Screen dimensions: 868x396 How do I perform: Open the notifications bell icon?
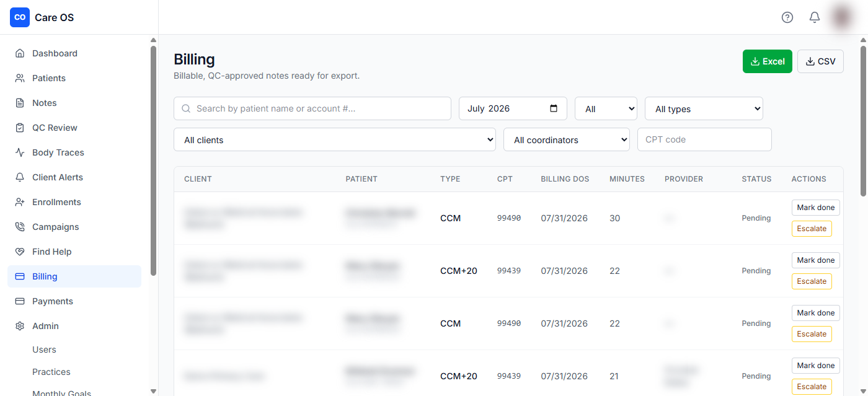(815, 17)
